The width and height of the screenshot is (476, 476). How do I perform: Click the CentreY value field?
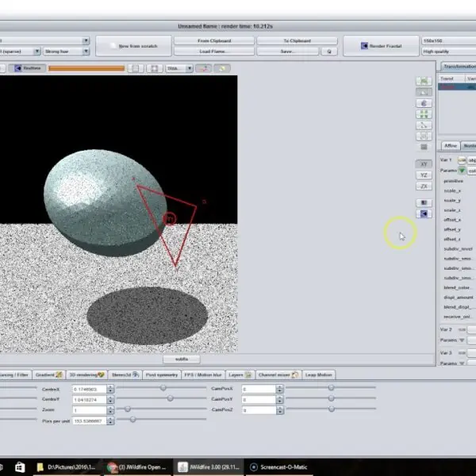pyautogui.click(x=90, y=400)
